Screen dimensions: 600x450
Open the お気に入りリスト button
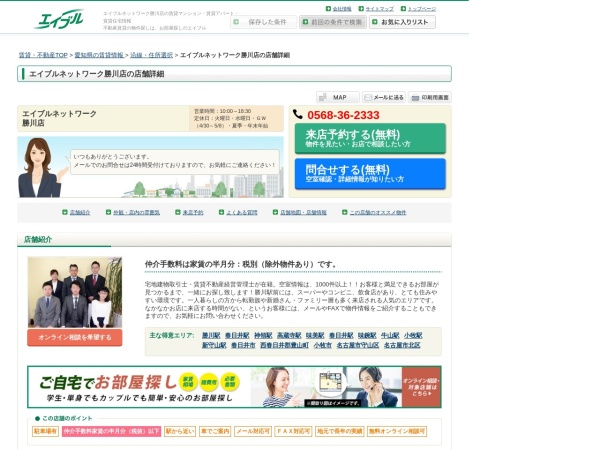[x=402, y=22]
